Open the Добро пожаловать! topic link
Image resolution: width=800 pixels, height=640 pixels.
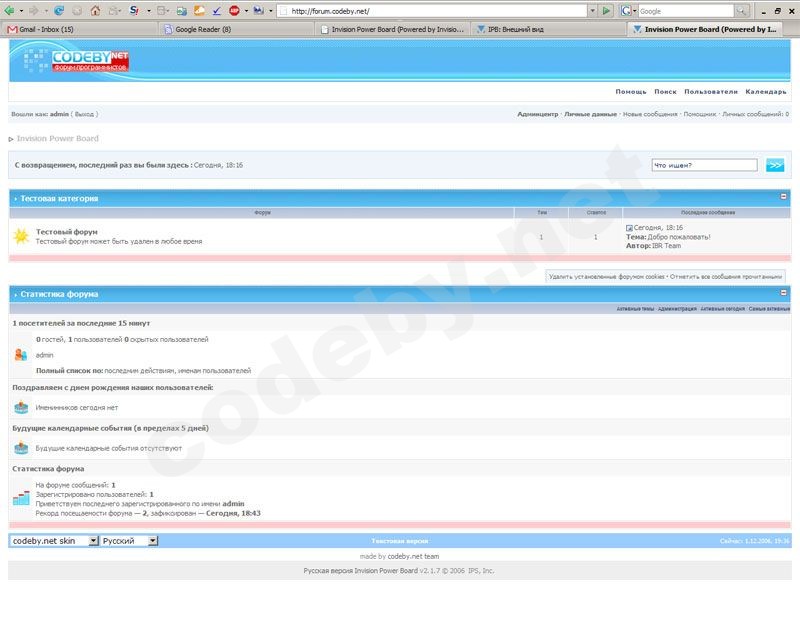pyautogui.click(x=679, y=237)
